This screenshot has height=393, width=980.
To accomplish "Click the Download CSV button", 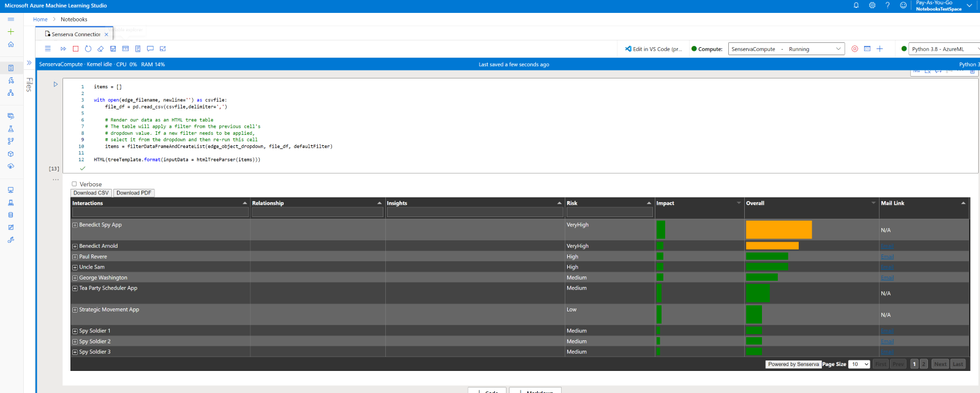I will point(91,193).
